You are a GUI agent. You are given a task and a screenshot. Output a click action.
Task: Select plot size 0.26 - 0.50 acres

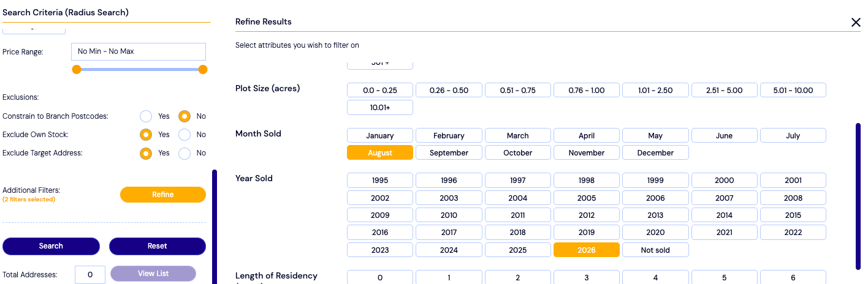point(449,90)
